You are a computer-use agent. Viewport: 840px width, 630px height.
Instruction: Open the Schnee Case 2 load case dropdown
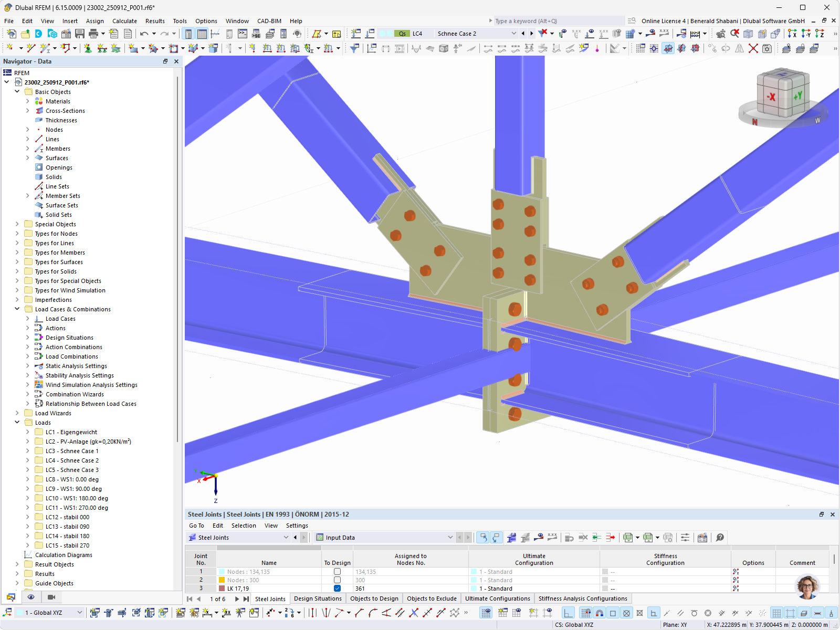pos(513,34)
